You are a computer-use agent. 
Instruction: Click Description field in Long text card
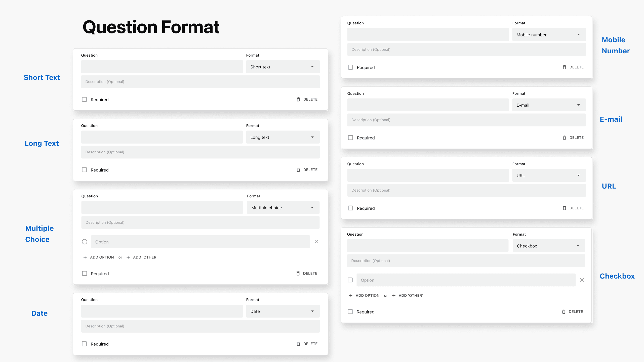[x=200, y=152]
